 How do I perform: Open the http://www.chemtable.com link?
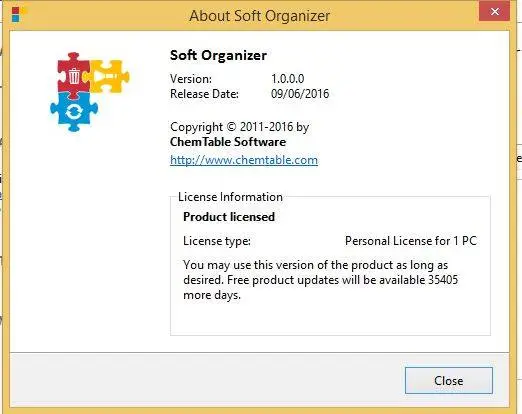point(244,160)
